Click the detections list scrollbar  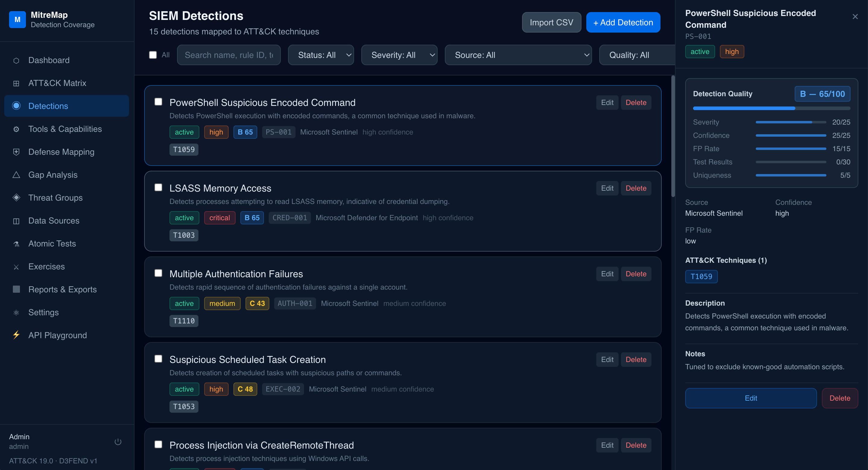click(673, 136)
